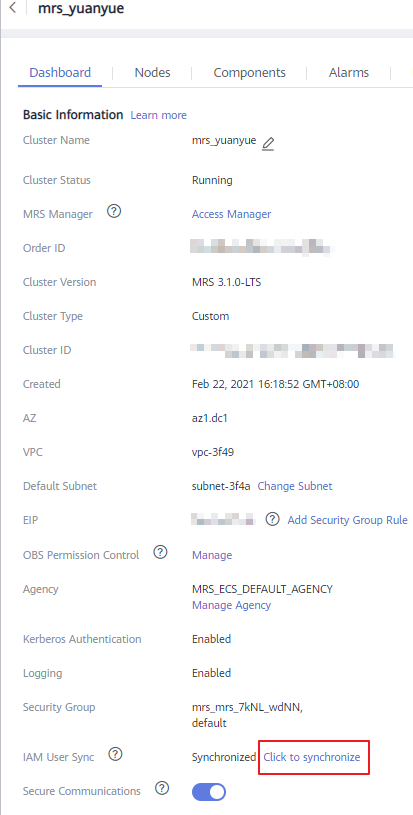This screenshot has width=413, height=815.
Task: Edit cluster name with pencil icon
Action: (268, 143)
